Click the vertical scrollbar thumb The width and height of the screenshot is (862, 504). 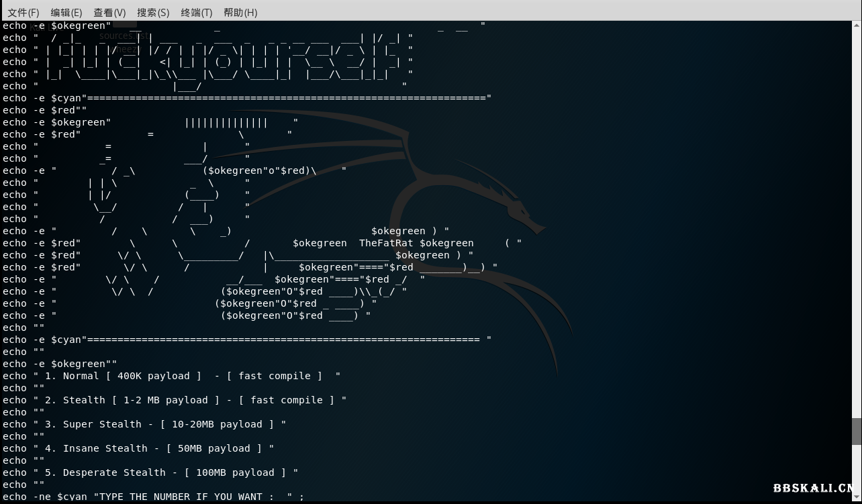(856, 431)
